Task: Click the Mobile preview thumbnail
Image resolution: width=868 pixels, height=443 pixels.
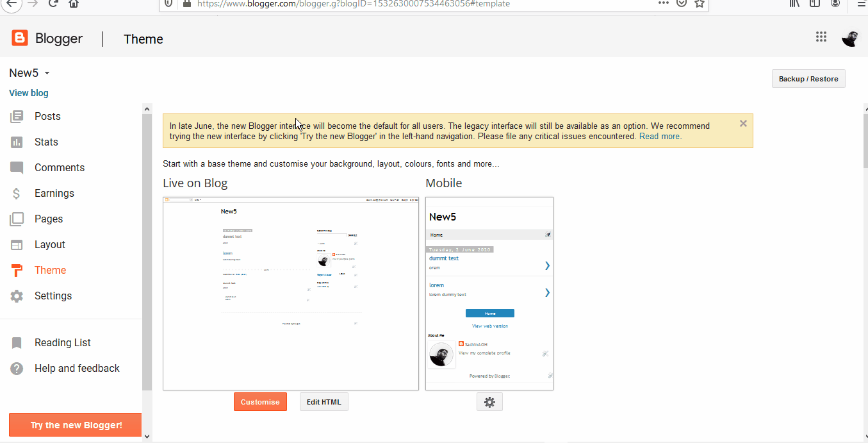Action: tap(489, 294)
